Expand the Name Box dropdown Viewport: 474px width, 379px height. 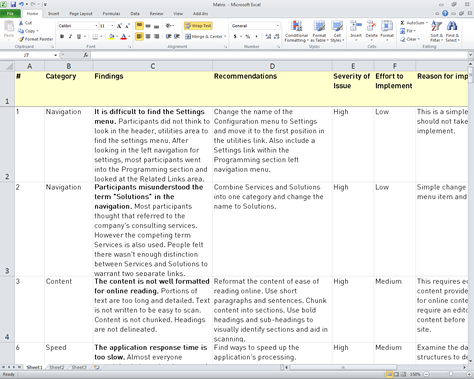click(55, 55)
